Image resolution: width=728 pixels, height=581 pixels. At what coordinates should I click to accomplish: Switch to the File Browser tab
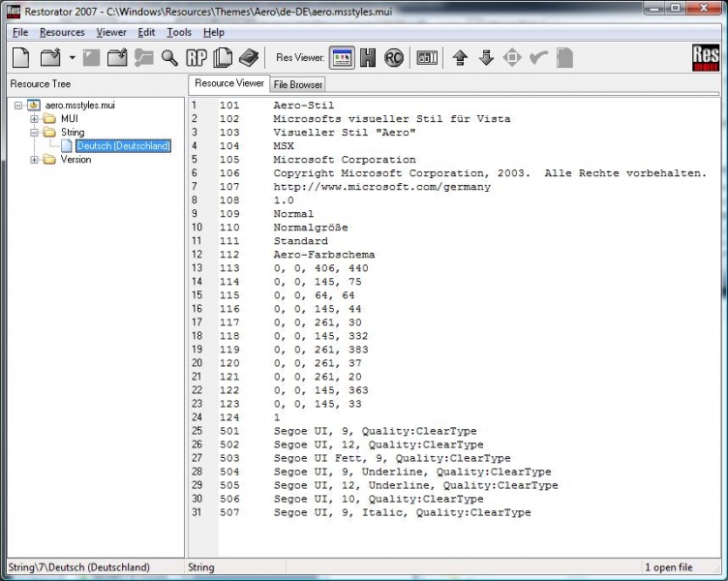click(297, 85)
